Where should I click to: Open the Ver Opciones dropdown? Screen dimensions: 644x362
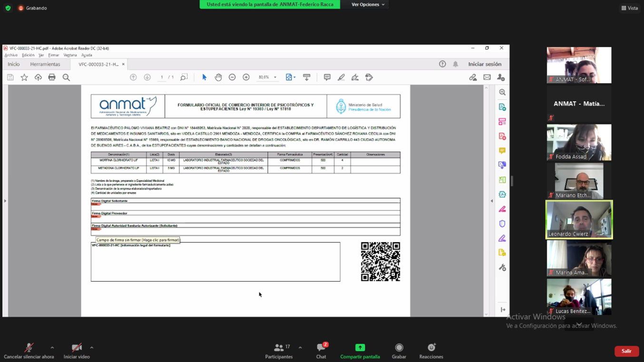coord(368,4)
